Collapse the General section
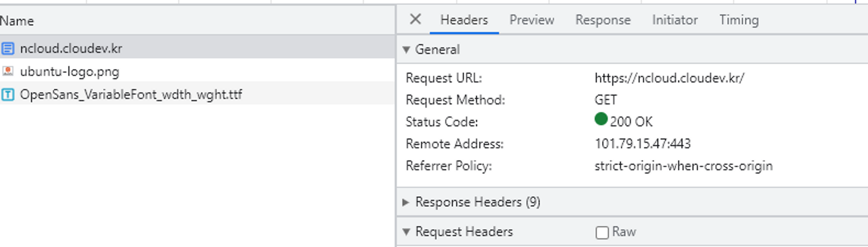Image resolution: width=868 pixels, height=247 pixels. click(406, 50)
